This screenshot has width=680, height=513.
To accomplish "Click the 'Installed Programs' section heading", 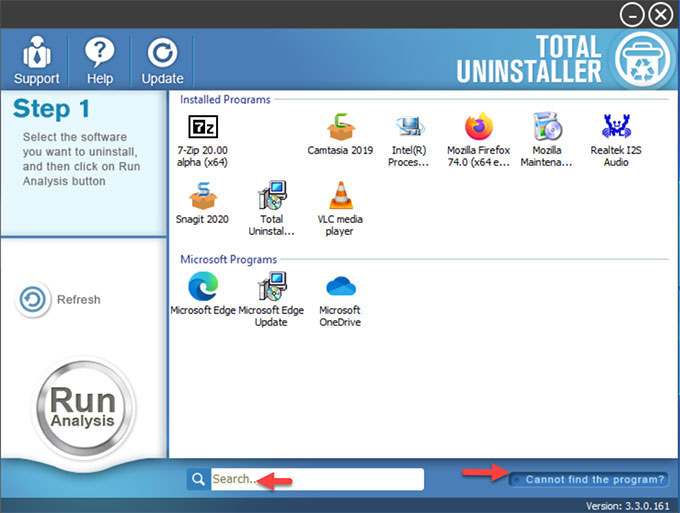I will pos(225,100).
